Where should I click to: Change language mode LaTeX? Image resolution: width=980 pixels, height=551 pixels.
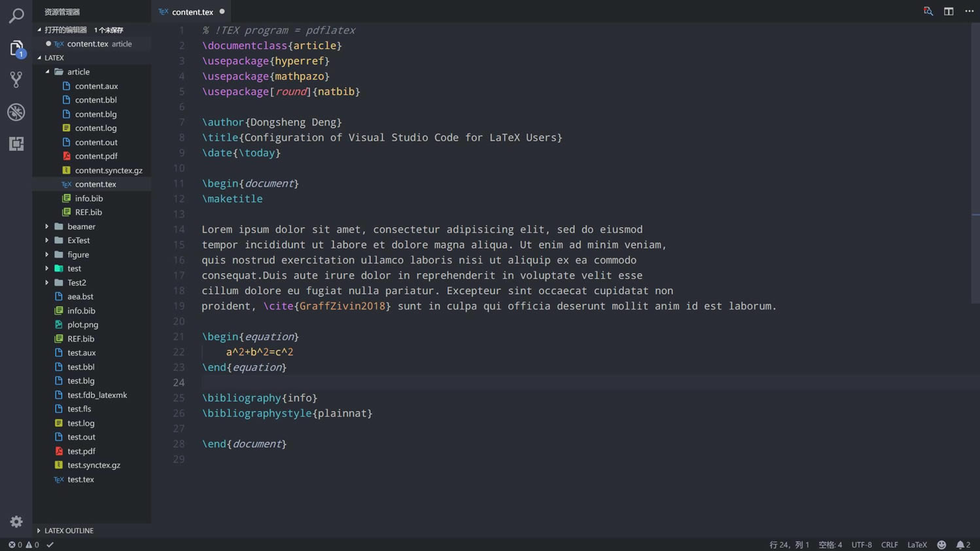(917, 544)
